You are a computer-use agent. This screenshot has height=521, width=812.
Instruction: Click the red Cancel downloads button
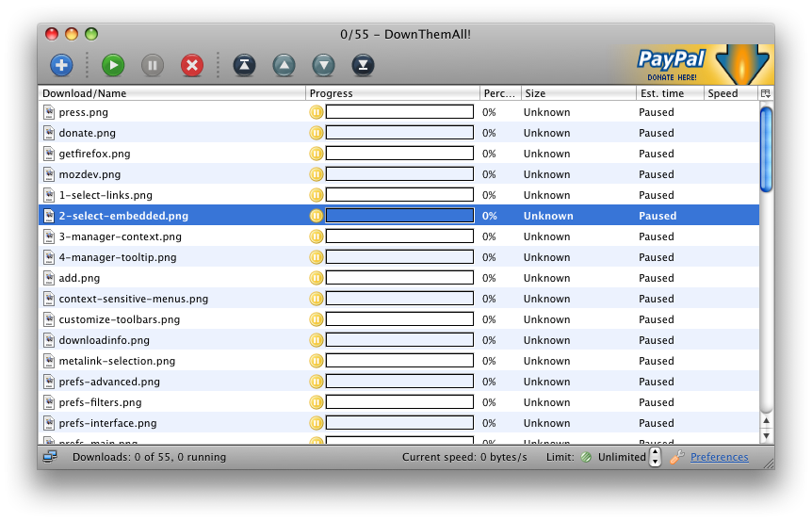192,65
